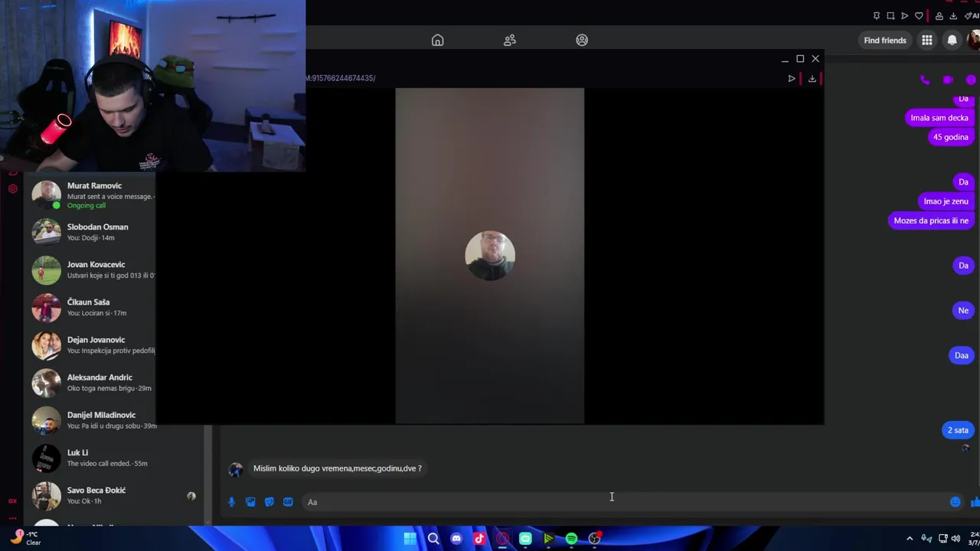Click the sender avatar beside last message

coord(236,470)
